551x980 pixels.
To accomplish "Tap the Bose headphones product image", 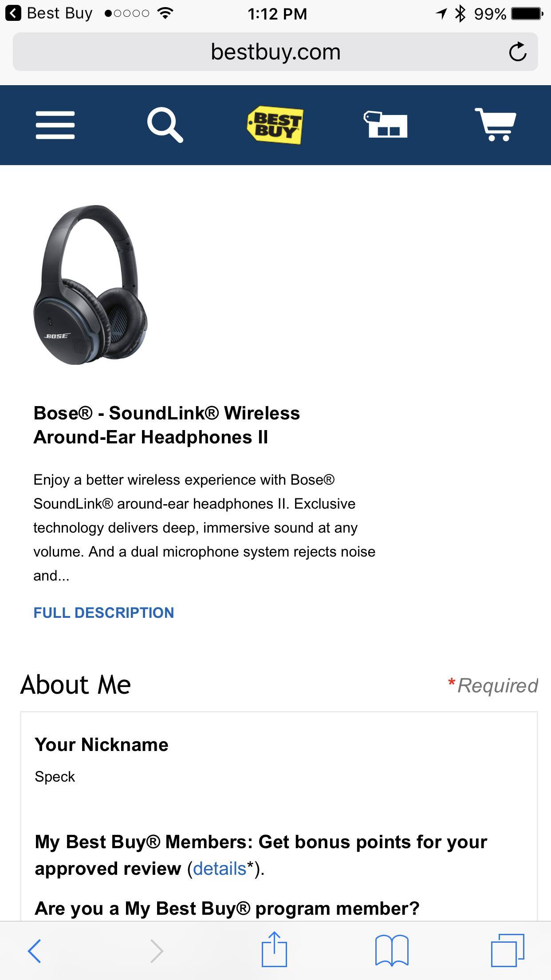I will coord(91,285).
